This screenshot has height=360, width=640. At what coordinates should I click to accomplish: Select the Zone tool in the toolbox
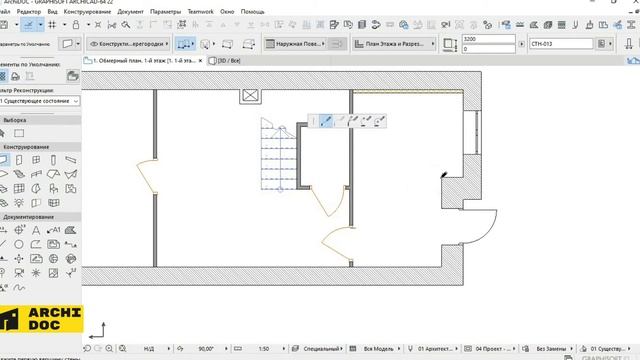[x=71, y=189]
